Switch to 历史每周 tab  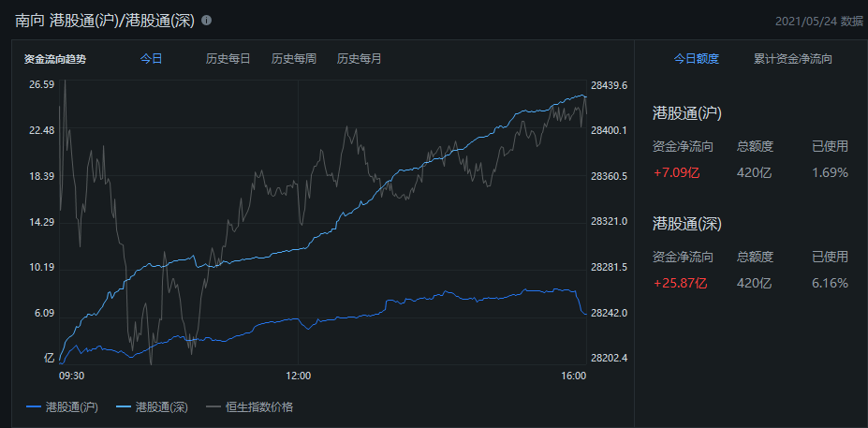point(293,59)
